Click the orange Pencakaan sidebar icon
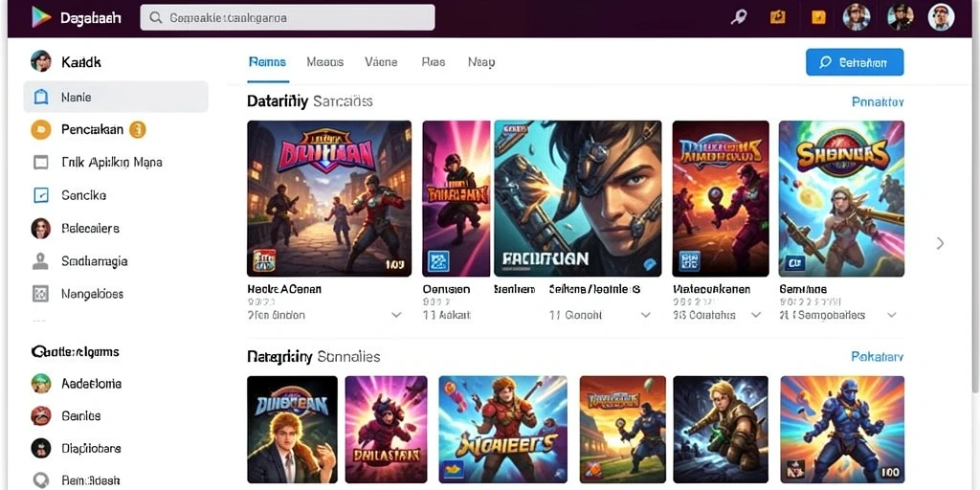The width and height of the screenshot is (980, 490). tap(40, 129)
